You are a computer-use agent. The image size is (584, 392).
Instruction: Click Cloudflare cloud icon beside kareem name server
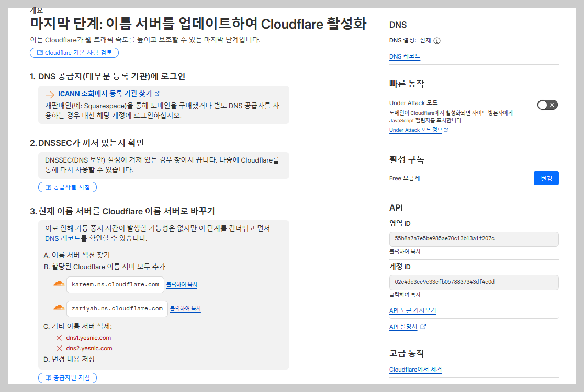pos(59,284)
